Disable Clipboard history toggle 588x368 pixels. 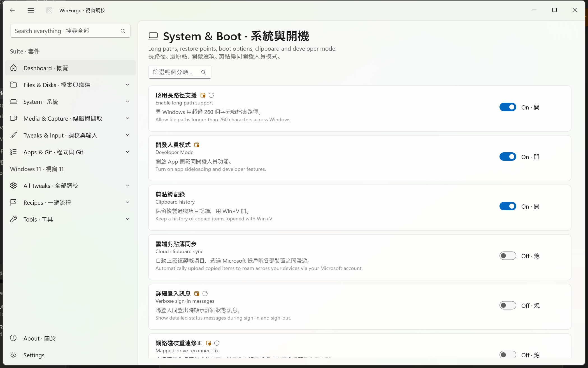coord(508,206)
